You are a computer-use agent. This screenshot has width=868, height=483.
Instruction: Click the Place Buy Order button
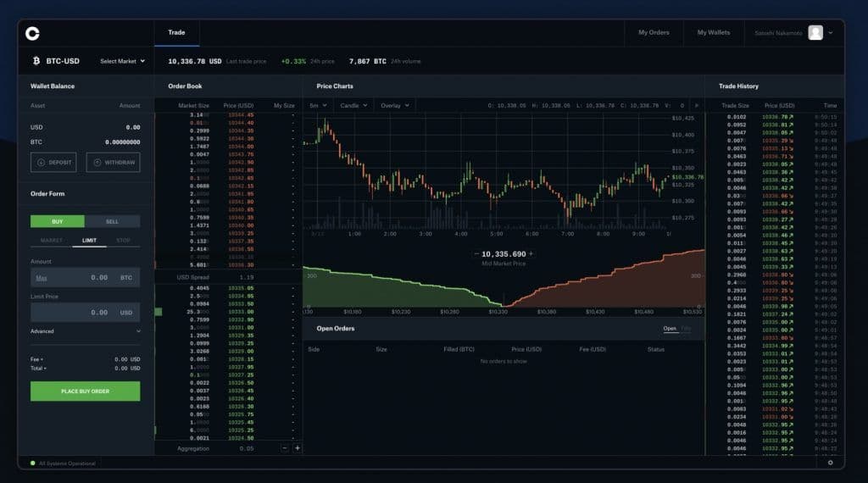tap(85, 391)
